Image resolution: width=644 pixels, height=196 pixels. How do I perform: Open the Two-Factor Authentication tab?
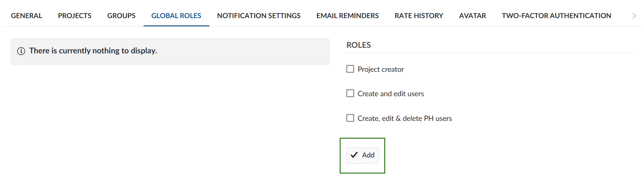click(556, 15)
